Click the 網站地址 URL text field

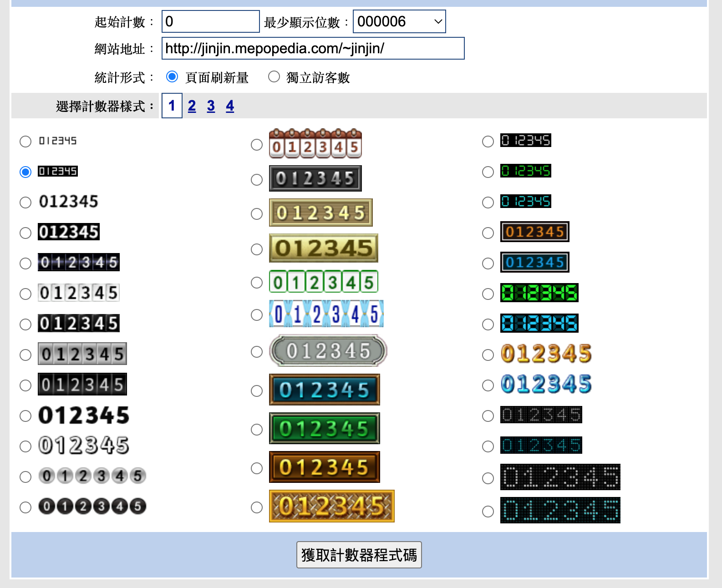click(x=313, y=48)
